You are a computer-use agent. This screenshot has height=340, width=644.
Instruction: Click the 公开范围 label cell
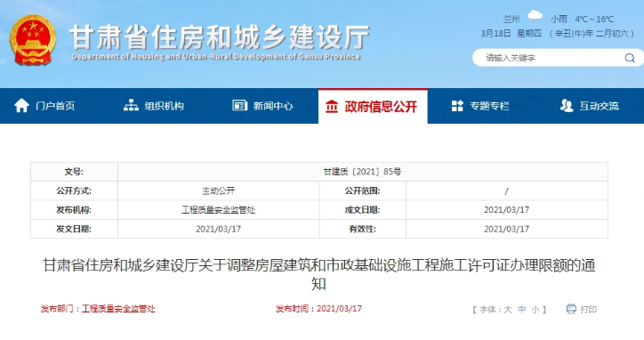[x=363, y=190]
